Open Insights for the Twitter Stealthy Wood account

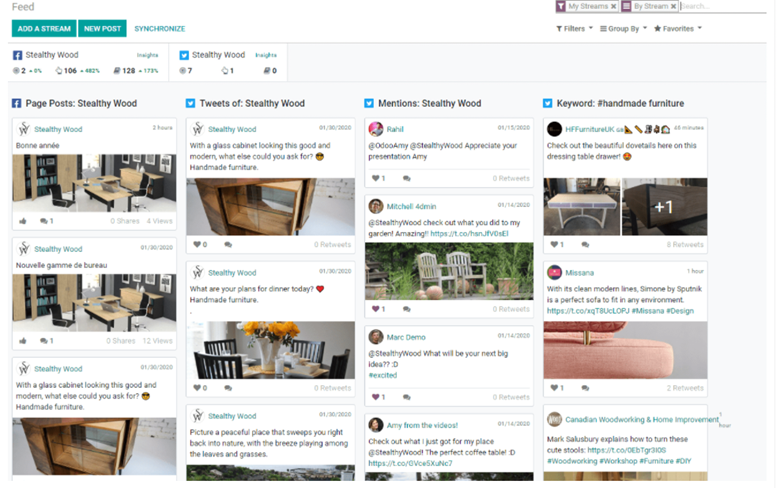[265, 56]
